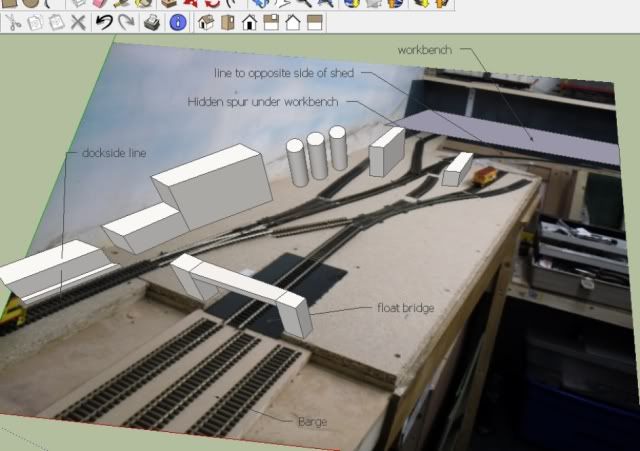Select the 'workbench' text label
This screenshot has width=640, height=451.
click(x=425, y=50)
